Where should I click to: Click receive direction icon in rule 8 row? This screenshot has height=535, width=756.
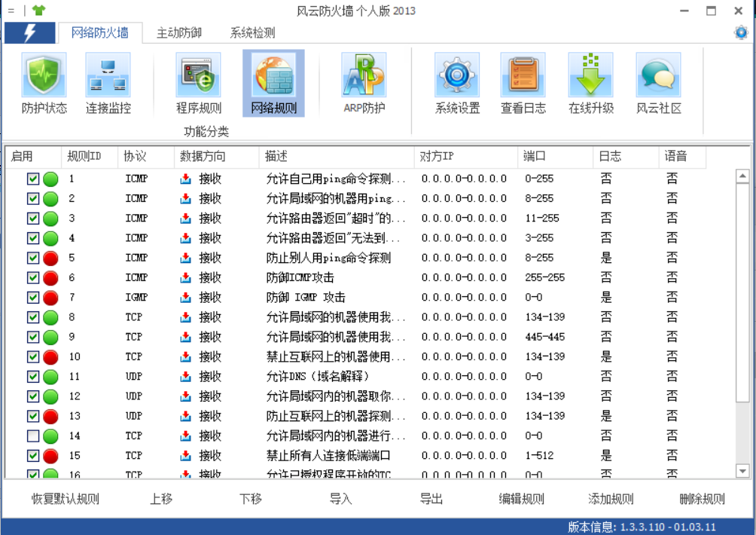[186, 317]
